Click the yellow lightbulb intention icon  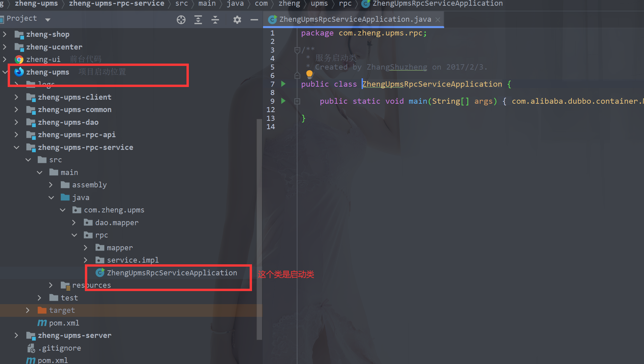point(309,74)
